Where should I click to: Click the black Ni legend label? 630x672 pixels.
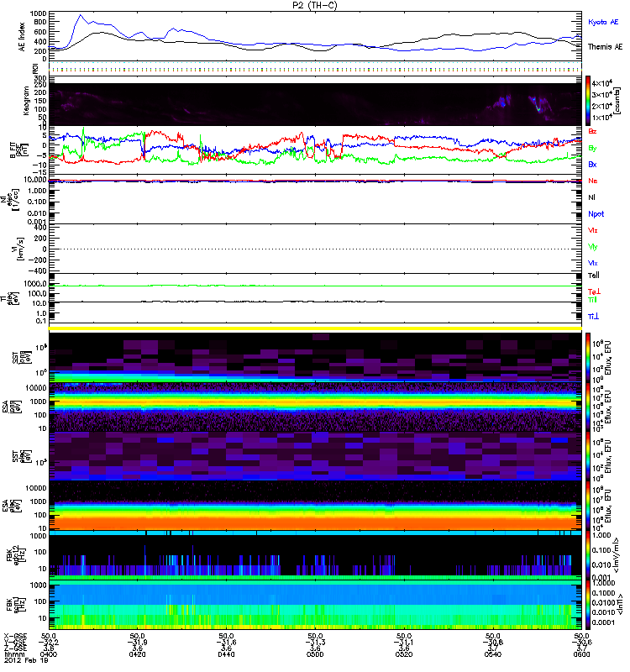[591, 197]
